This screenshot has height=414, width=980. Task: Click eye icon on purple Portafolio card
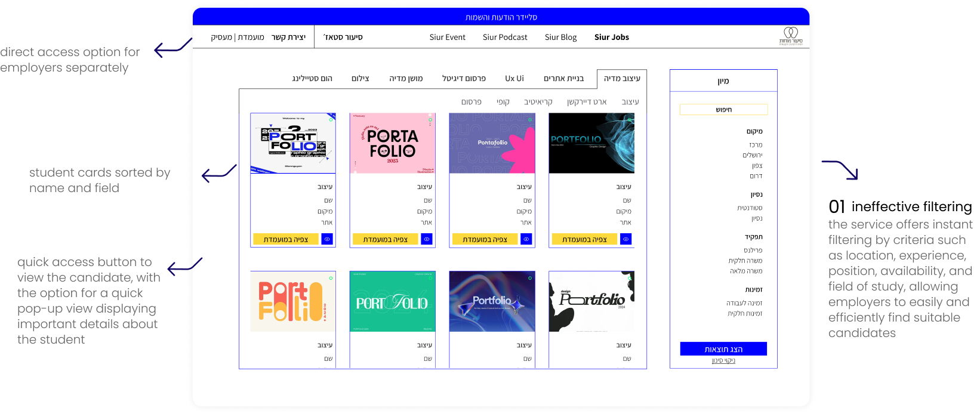click(x=526, y=239)
